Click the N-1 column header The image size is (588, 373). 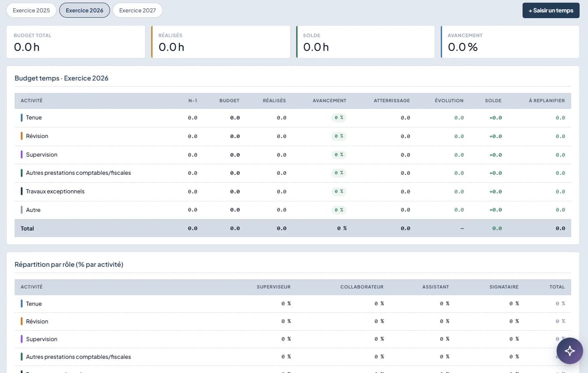coord(193,100)
